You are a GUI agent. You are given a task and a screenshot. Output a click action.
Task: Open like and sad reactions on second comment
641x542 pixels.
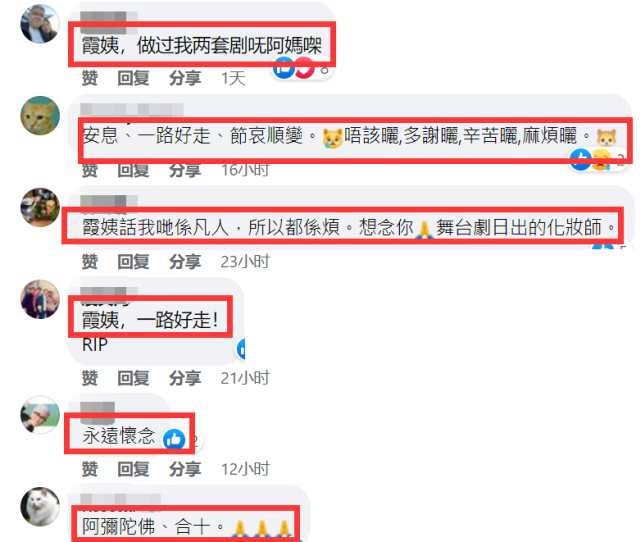(x=597, y=159)
